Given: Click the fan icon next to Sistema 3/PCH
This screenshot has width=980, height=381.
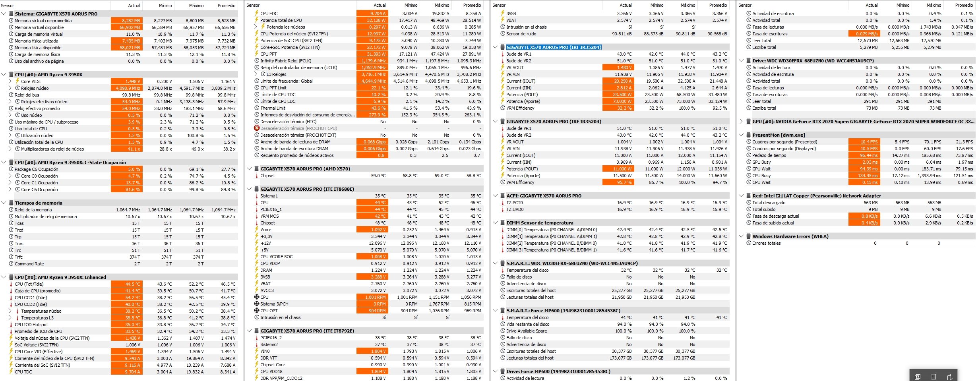Looking at the screenshot, I should pos(257,304).
